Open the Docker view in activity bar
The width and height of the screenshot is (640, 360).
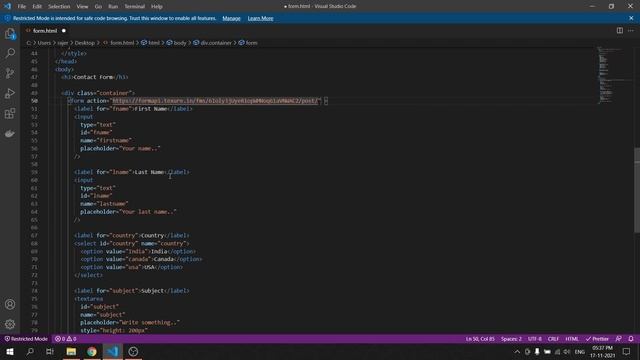click(10, 133)
